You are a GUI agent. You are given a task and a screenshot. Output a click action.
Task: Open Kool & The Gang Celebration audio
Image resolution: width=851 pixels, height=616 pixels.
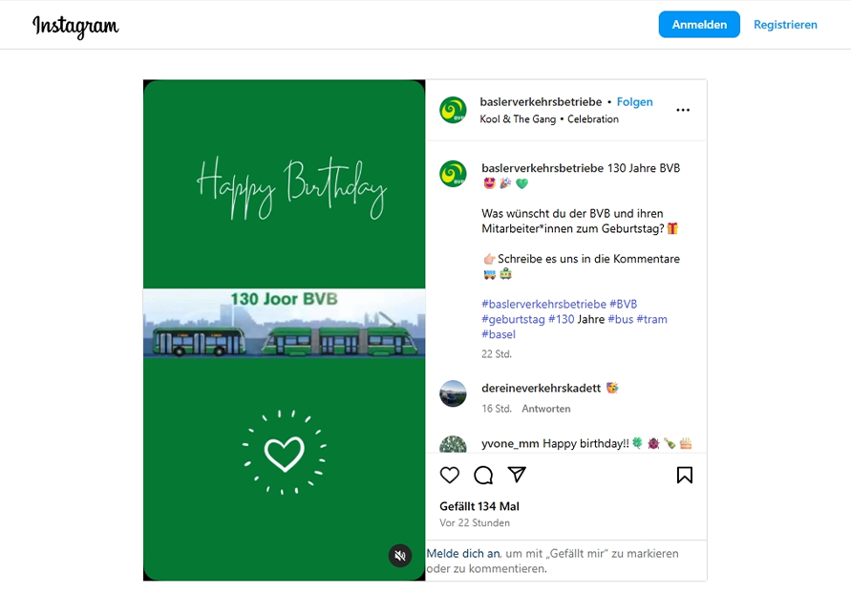[x=549, y=119]
